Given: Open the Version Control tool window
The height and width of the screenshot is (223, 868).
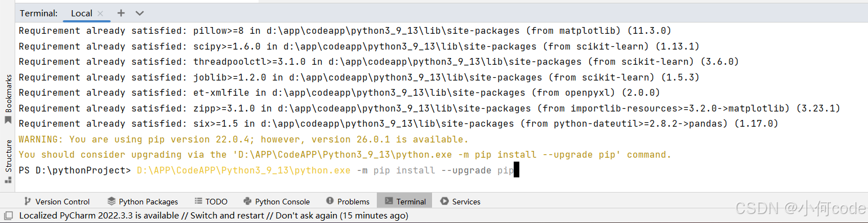Looking at the screenshot, I should pos(57,202).
